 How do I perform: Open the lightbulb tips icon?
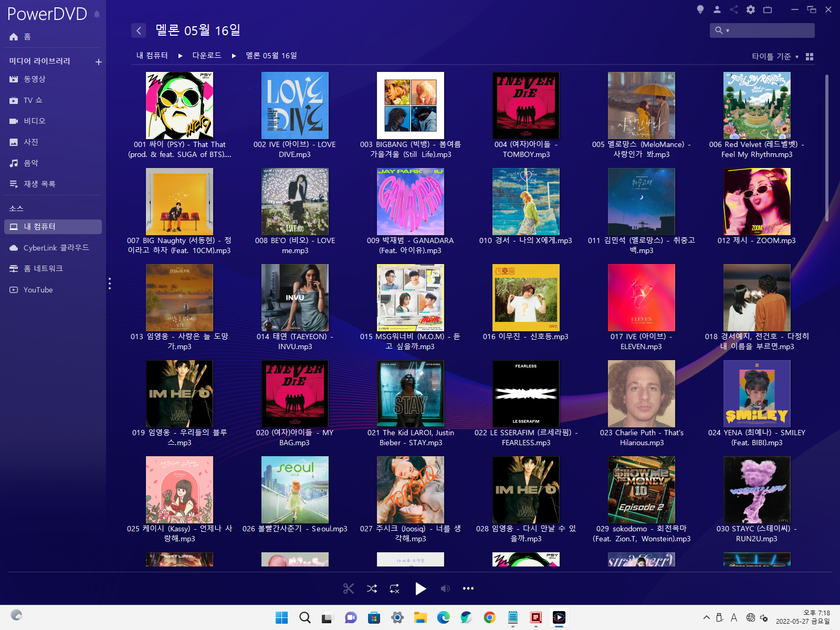tap(700, 9)
